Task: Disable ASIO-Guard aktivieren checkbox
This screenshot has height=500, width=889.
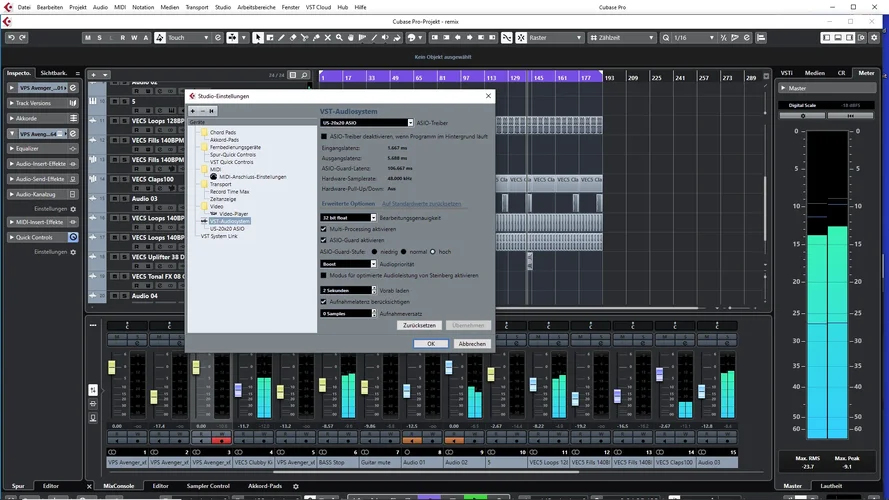Action: click(324, 240)
